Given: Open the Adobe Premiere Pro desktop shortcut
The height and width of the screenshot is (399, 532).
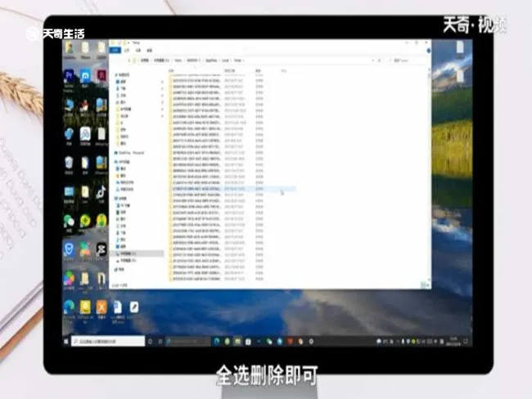Looking at the screenshot, I should (x=69, y=76).
